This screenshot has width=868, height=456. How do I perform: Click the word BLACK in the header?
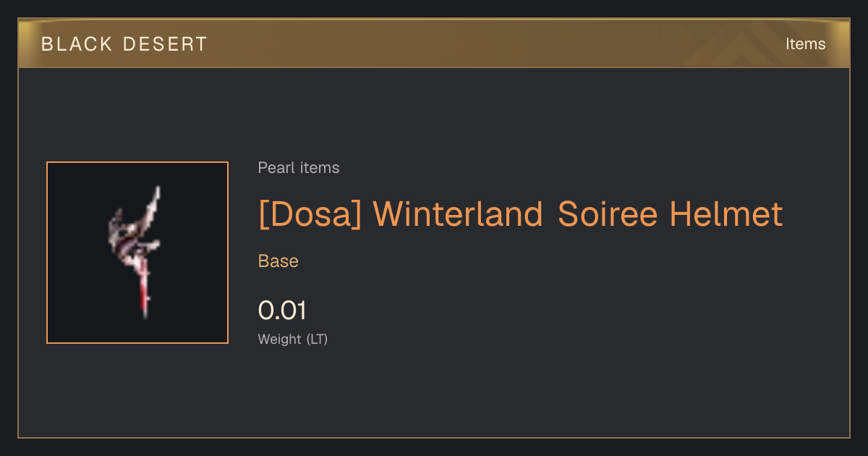click(x=77, y=44)
